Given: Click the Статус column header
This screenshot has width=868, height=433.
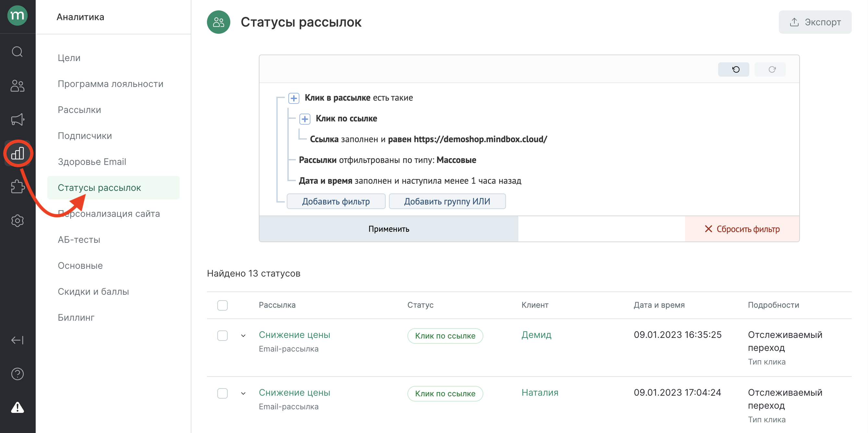Looking at the screenshot, I should (420, 305).
